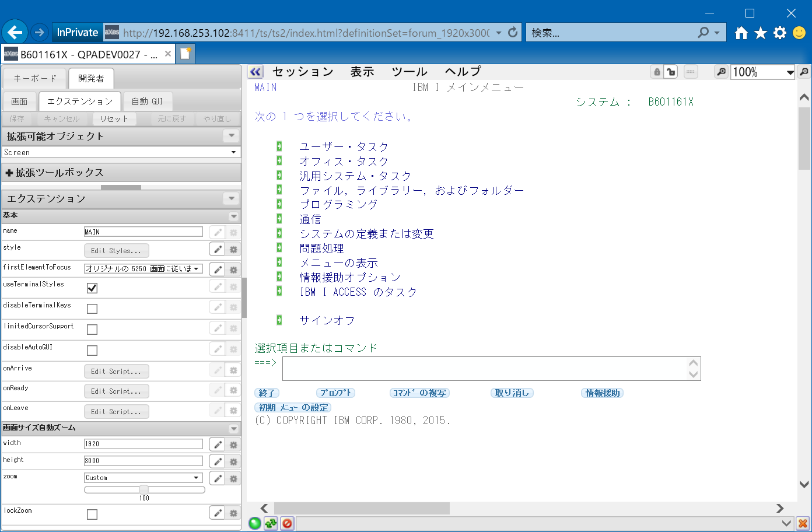
Task: Click the name field containing MAIN
Action: 143,232
